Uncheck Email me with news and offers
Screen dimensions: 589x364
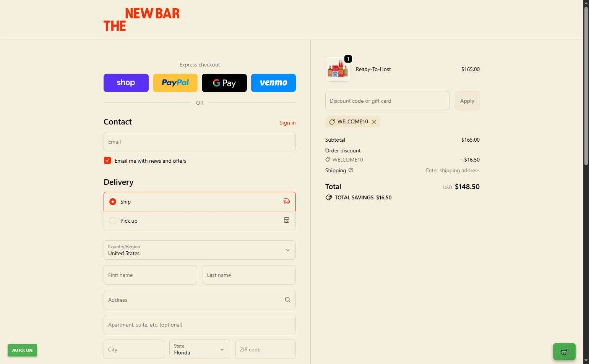[107, 161]
